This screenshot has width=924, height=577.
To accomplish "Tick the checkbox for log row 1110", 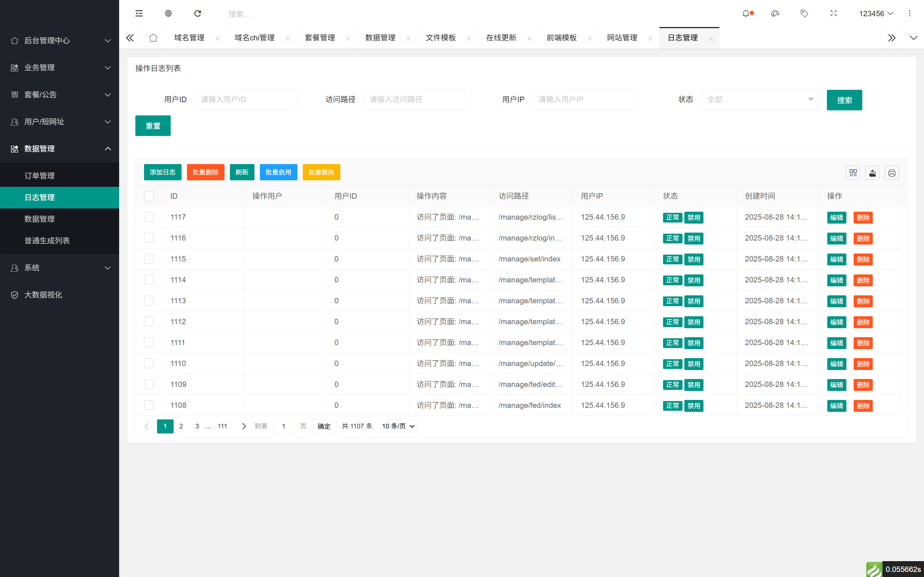I will point(149,363).
